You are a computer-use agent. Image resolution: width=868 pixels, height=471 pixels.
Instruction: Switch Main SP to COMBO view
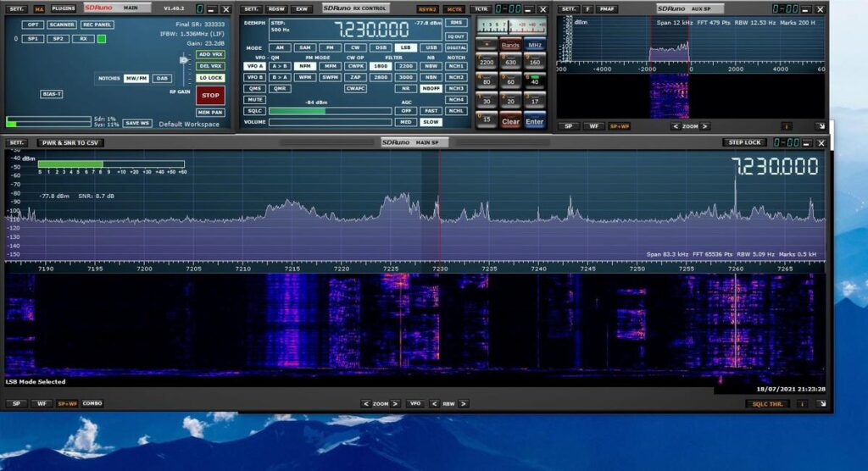pos(92,403)
